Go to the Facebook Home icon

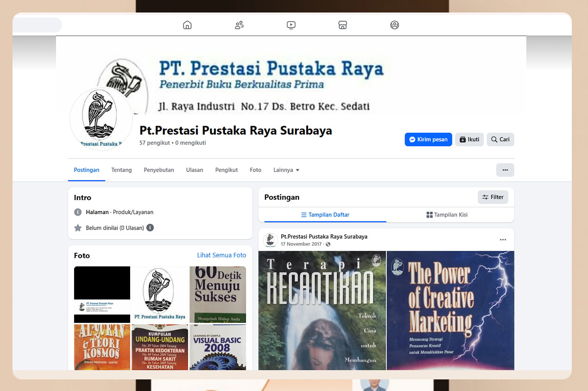coord(187,25)
